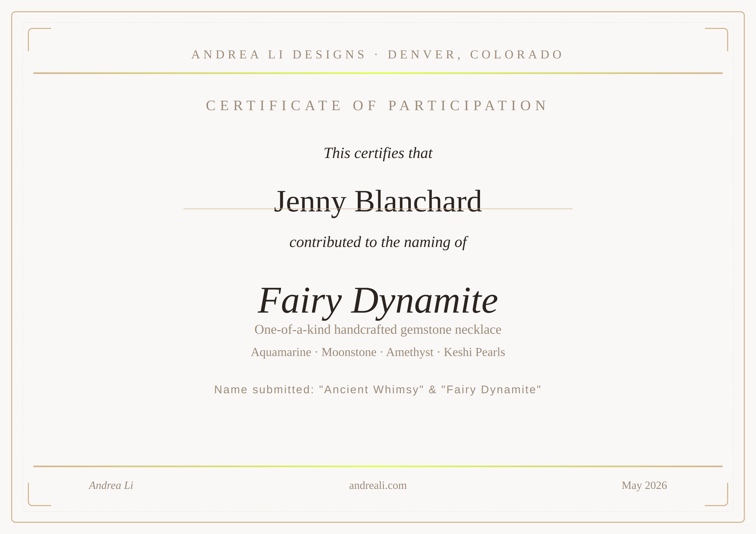
Task: Click the 'This certifies that' line
Action: tap(378, 153)
